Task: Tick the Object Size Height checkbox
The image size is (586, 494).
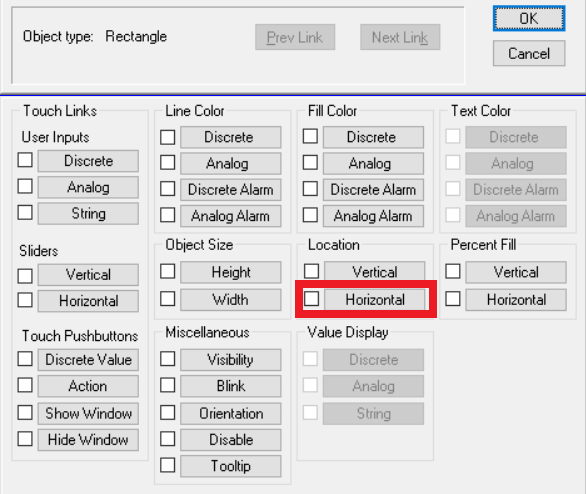Action: coord(167,271)
